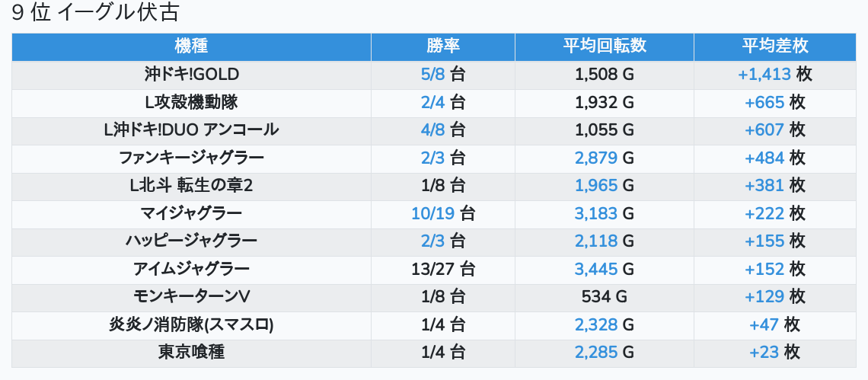Click the 沖ドキ!GOLD machine name
The image size is (868, 380).
[x=191, y=75]
